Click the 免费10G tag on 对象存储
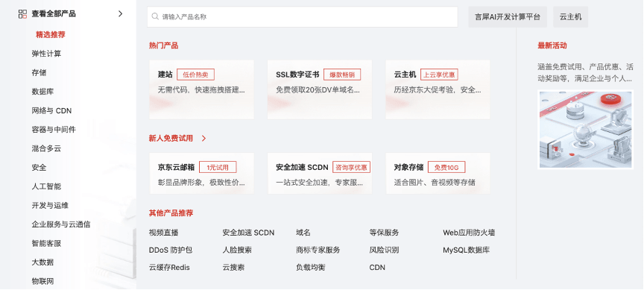 (446, 167)
